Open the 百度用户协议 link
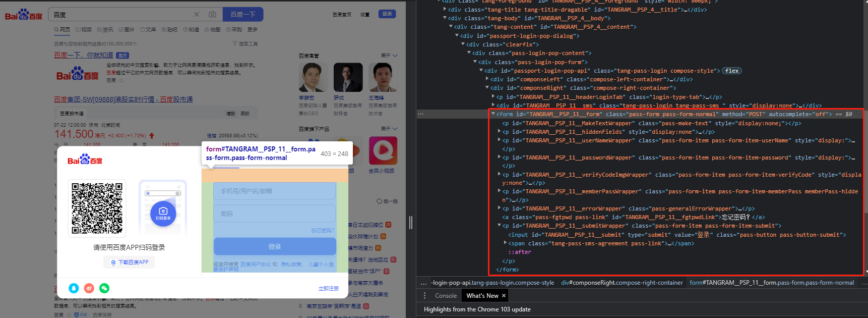The image size is (868, 318). 256,264
